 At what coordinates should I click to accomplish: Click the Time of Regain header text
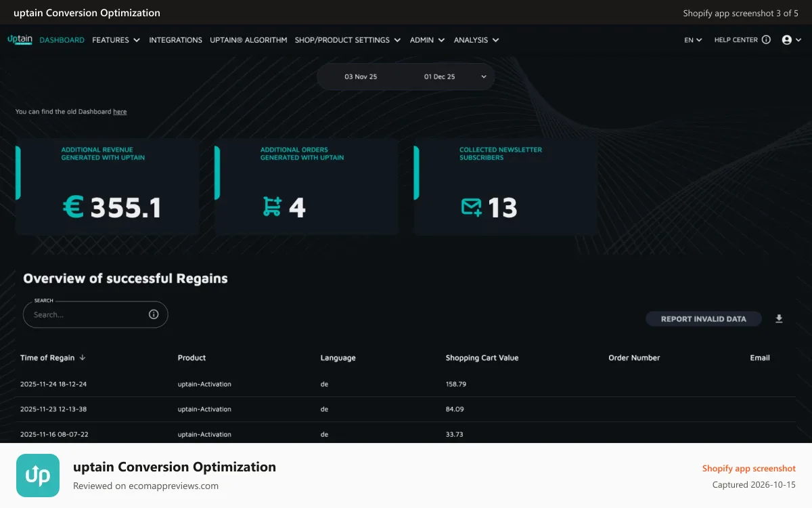(x=47, y=358)
